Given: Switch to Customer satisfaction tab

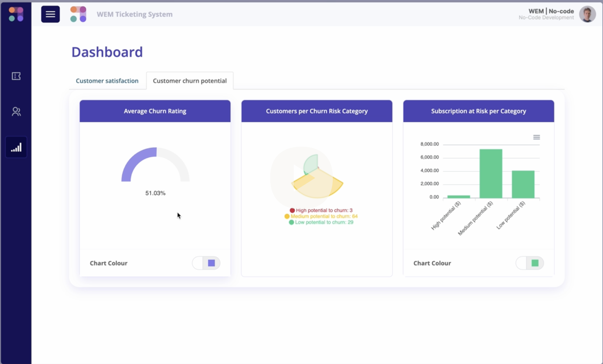Looking at the screenshot, I should click(x=107, y=81).
